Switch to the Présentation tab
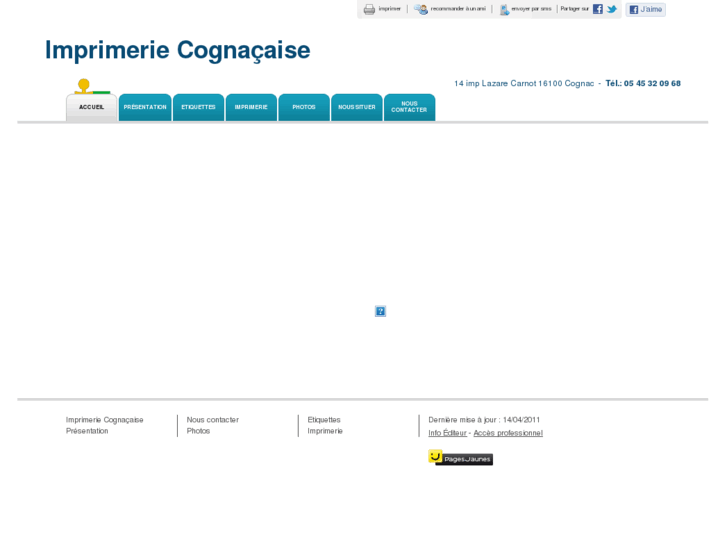This screenshot has height=545, width=727. point(145,107)
